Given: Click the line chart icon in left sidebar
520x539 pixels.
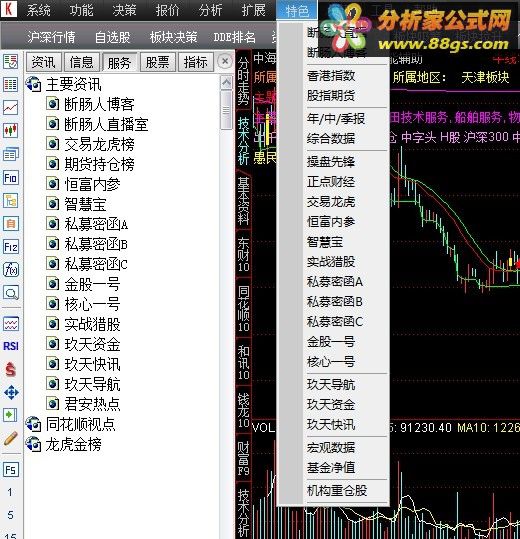Looking at the screenshot, I should click(10, 108).
